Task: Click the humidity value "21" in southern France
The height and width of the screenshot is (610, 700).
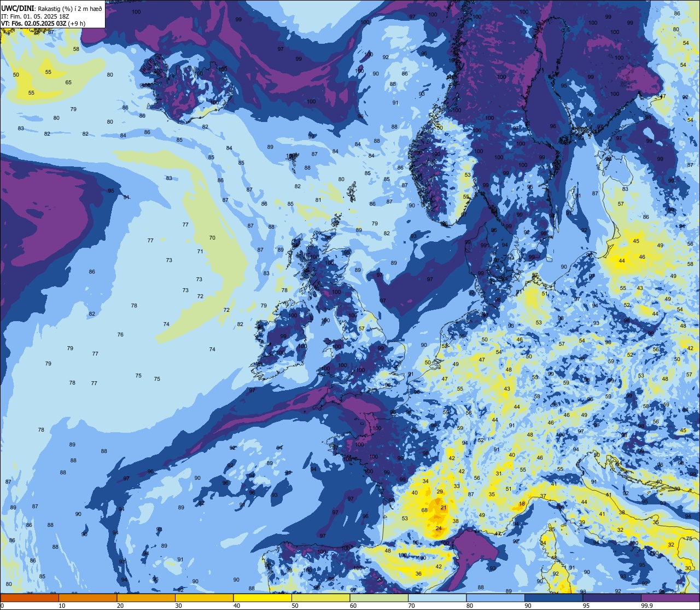Action: pyautogui.click(x=444, y=508)
